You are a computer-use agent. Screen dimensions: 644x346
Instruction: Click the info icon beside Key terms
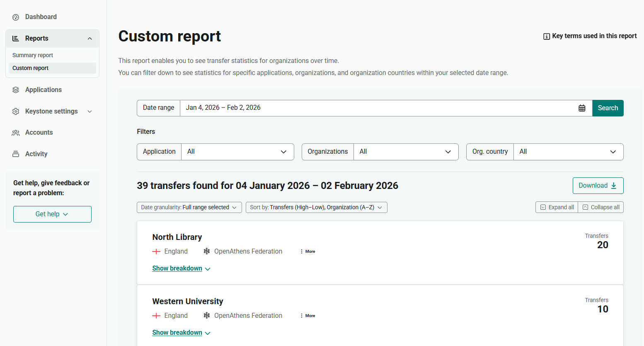(546, 36)
